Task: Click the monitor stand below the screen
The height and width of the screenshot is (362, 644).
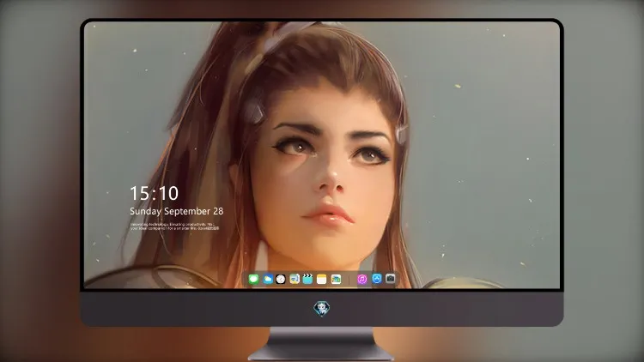Action: (322, 344)
